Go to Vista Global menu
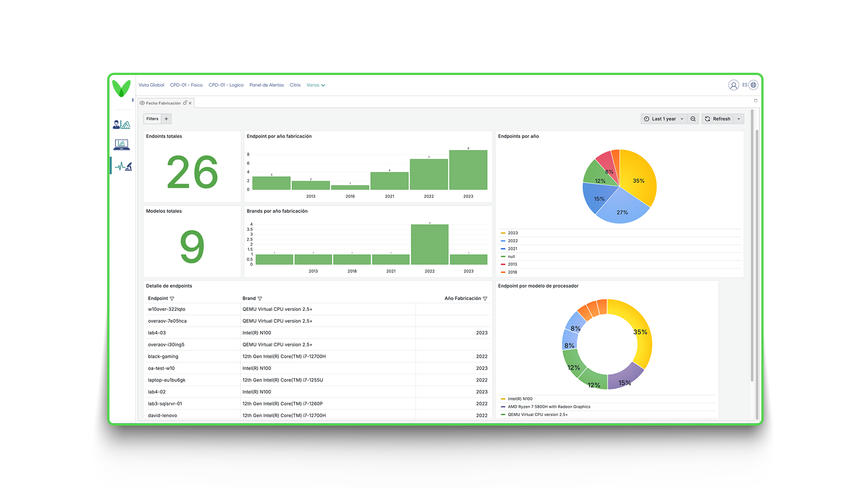The width and height of the screenshot is (868, 488). [151, 85]
